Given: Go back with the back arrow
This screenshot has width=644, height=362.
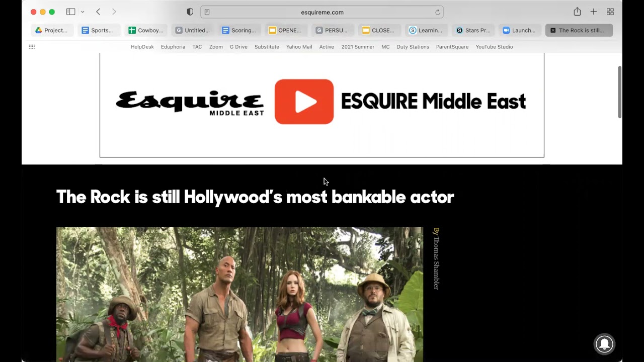Looking at the screenshot, I should (x=98, y=12).
